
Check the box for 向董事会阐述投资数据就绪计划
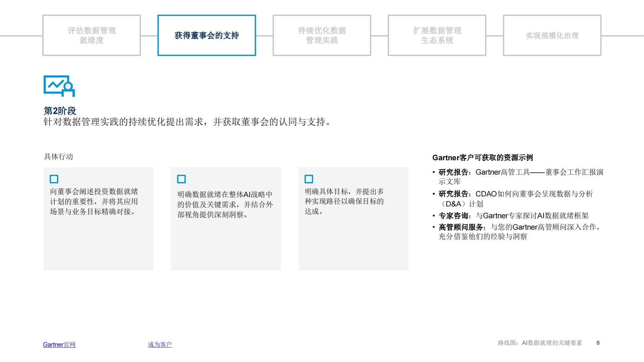(54, 179)
